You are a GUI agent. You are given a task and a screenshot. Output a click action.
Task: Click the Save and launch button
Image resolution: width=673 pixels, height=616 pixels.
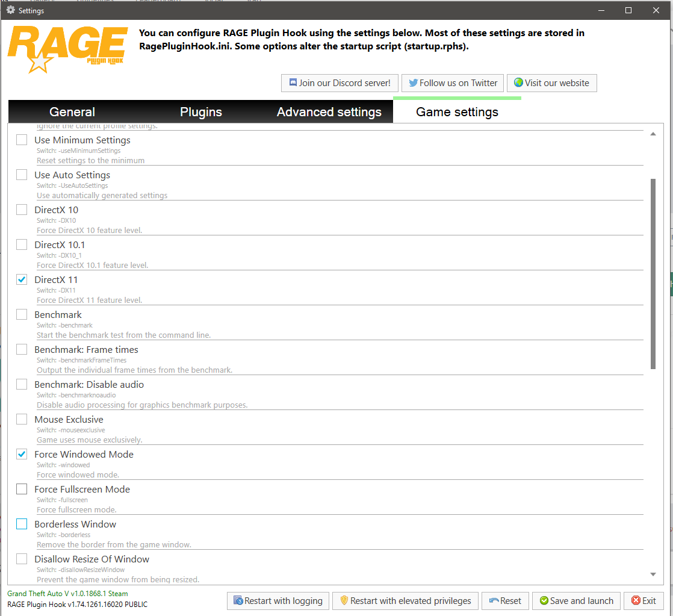tap(576, 600)
